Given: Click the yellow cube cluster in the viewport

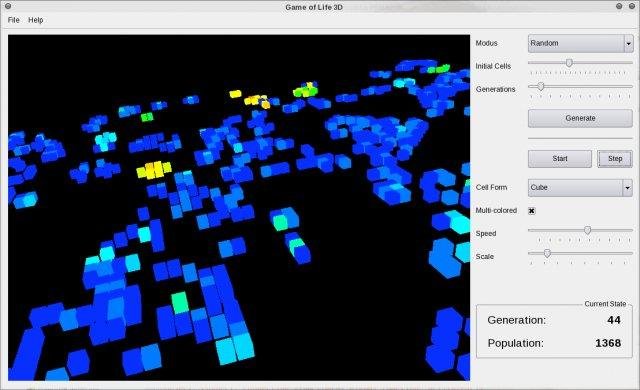Looking at the screenshot, I should coord(153,170).
